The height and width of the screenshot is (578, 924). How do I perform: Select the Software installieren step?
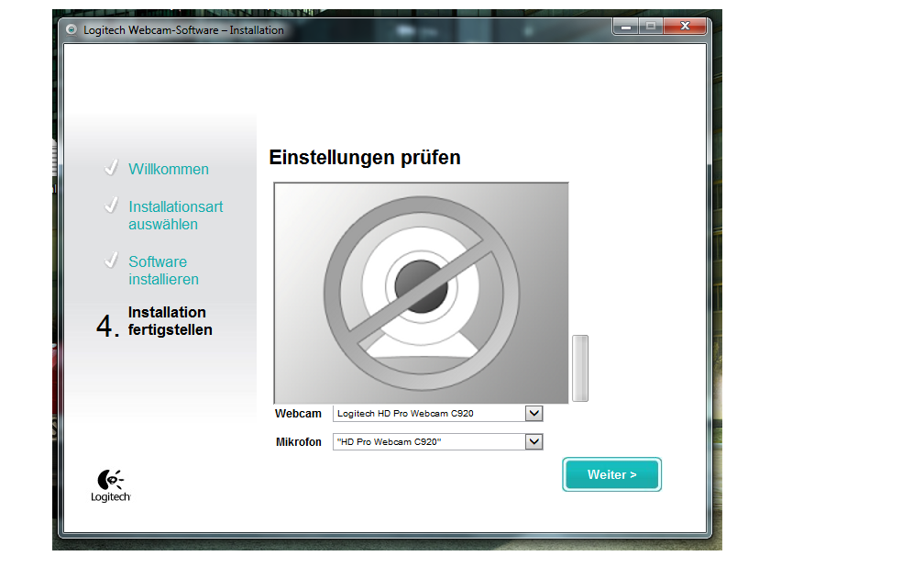click(x=163, y=270)
